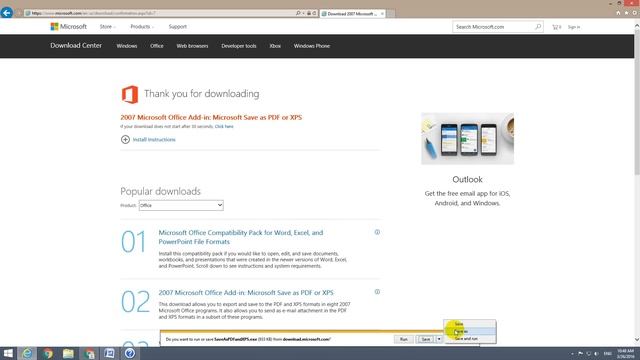640x360 pixels.
Task: Open a new browser tab
Action: [x=391, y=14]
